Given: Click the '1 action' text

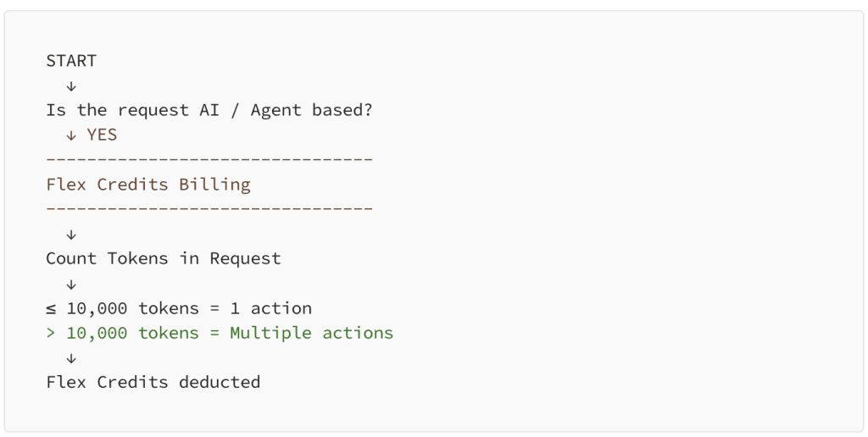Looking at the screenshot, I should click(271, 308).
